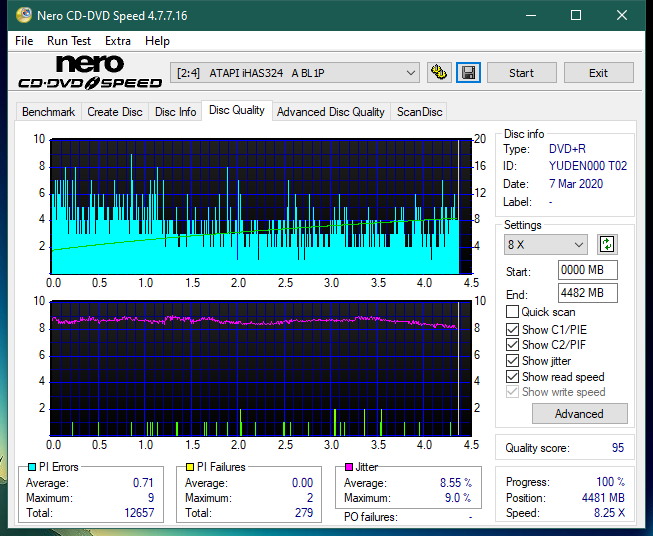This screenshot has width=653, height=536.
Task: Open the ATAPI iHAS324 drive dropdown
Action: click(x=295, y=73)
